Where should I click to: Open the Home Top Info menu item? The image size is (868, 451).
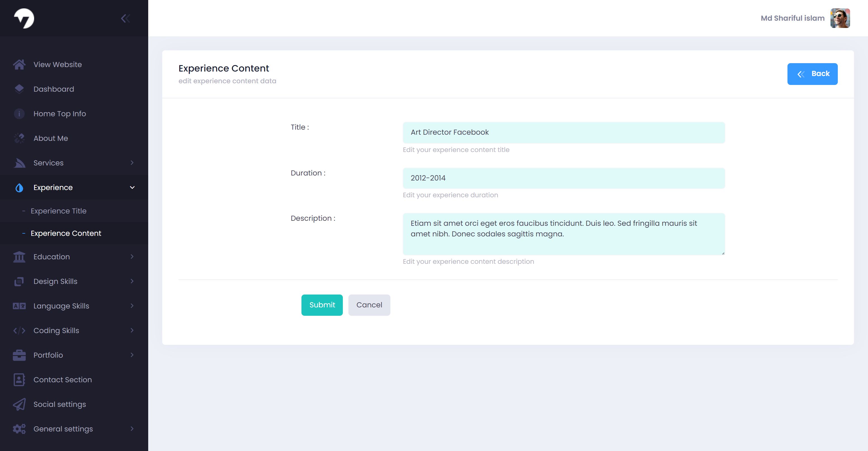[60, 114]
